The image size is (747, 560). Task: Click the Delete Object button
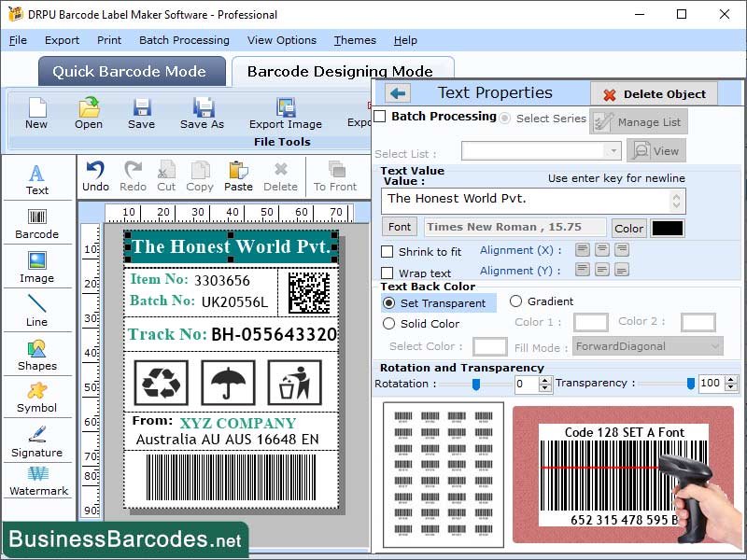[654, 93]
